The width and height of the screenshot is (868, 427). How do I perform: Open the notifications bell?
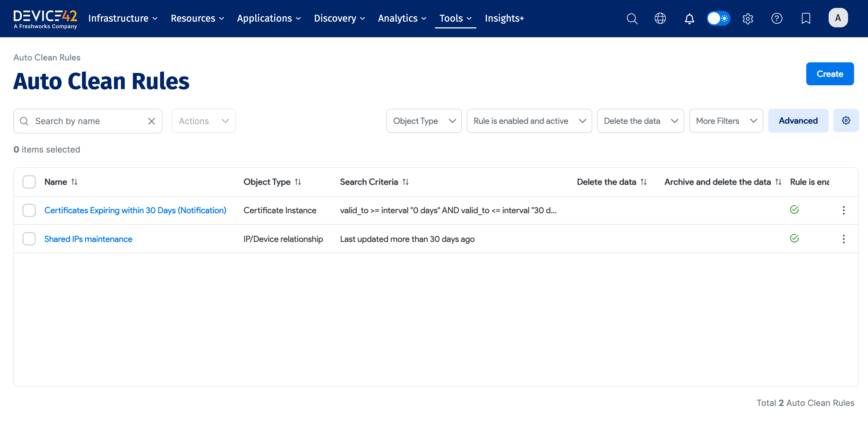point(689,18)
